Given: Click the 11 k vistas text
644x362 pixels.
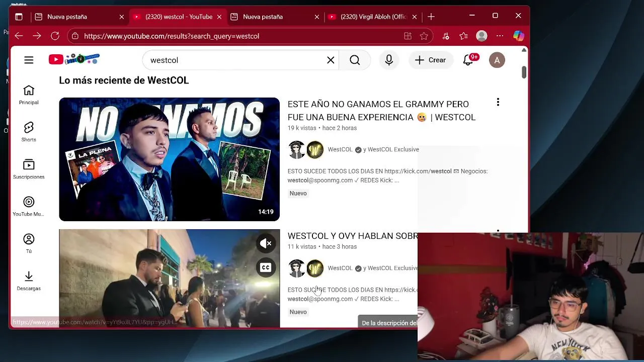Looking at the screenshot, I should 302,247.
